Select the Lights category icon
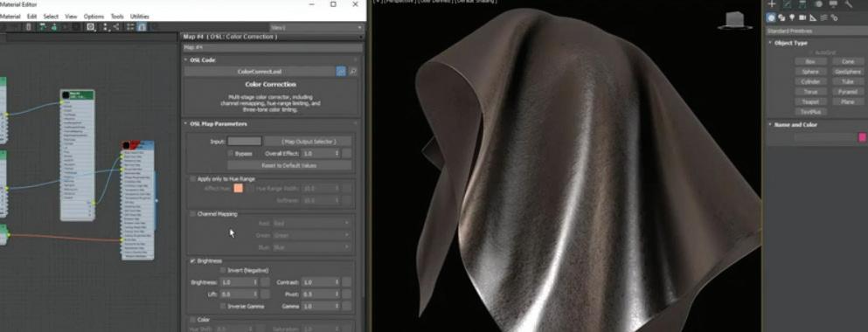Screen dimensions: 868x332 [792, 17]
